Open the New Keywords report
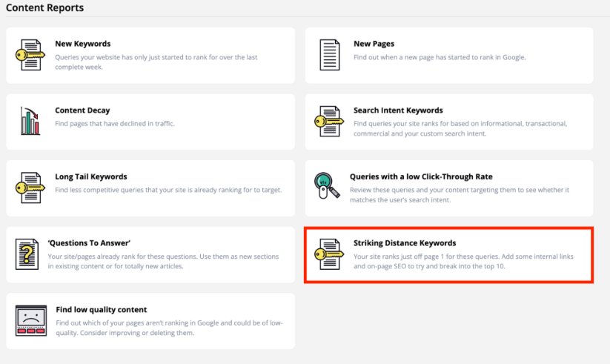 (83, 44)
